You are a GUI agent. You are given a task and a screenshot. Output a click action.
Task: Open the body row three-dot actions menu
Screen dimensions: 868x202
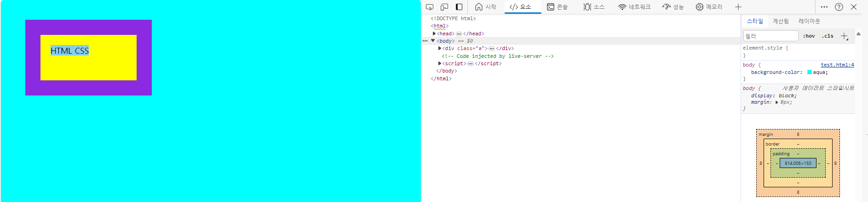coord(425,41)
